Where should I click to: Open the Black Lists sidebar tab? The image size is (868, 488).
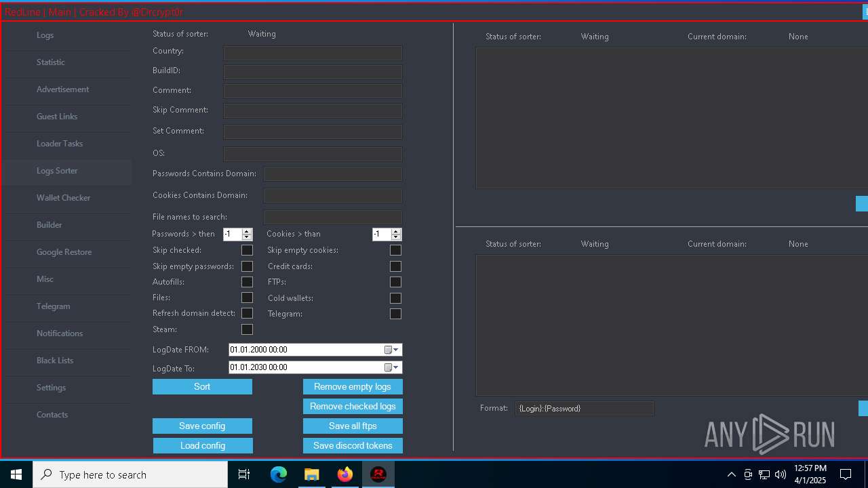coord(66,361)
